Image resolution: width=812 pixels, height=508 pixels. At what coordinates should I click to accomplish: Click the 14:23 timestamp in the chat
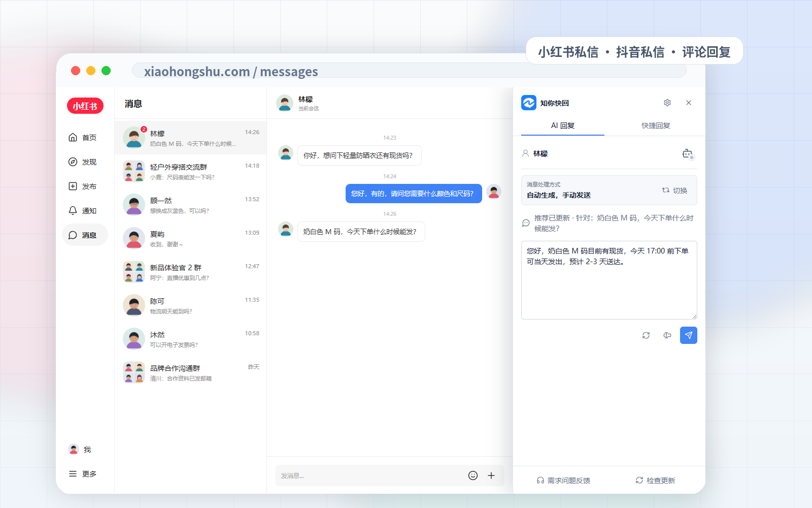pos(390,138)
